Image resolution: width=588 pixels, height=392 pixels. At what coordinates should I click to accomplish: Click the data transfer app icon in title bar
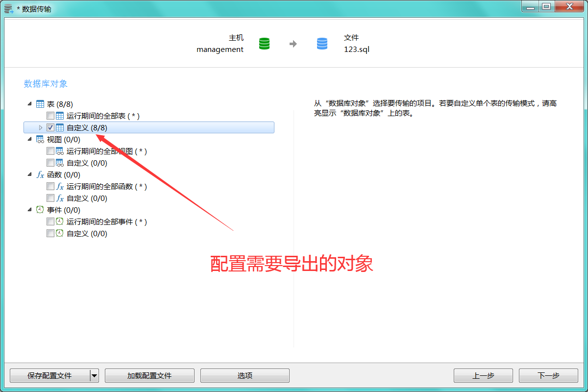(9, 9)
